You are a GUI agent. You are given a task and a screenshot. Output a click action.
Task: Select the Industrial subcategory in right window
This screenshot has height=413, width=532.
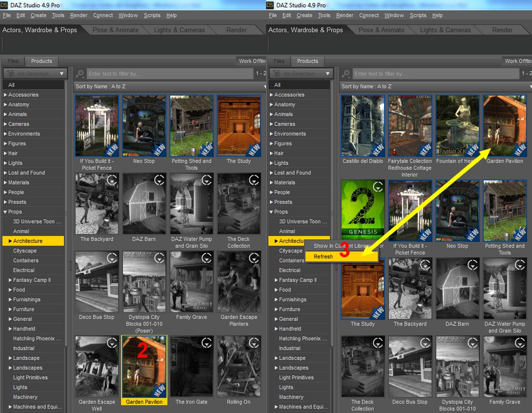pos(299,348)
